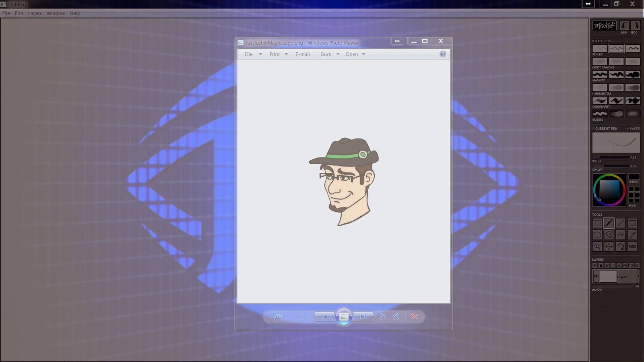Select the last Highlighters pen

(633, 88)
